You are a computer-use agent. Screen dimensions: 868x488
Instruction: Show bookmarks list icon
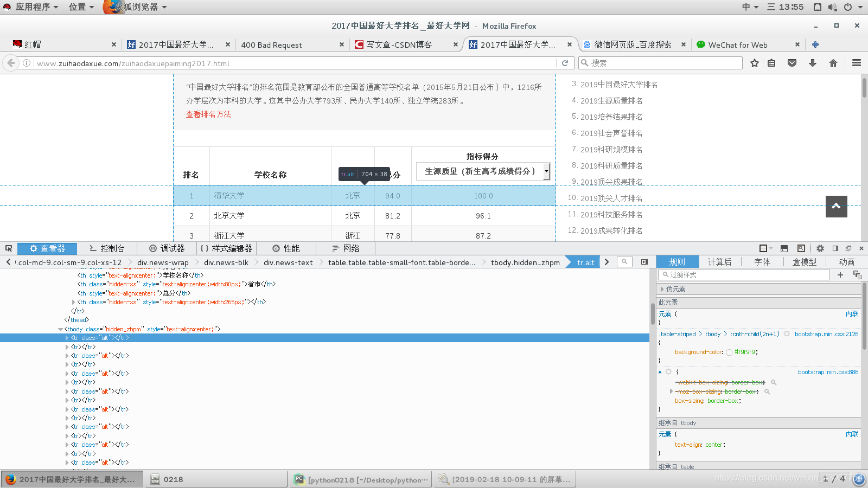771,63
